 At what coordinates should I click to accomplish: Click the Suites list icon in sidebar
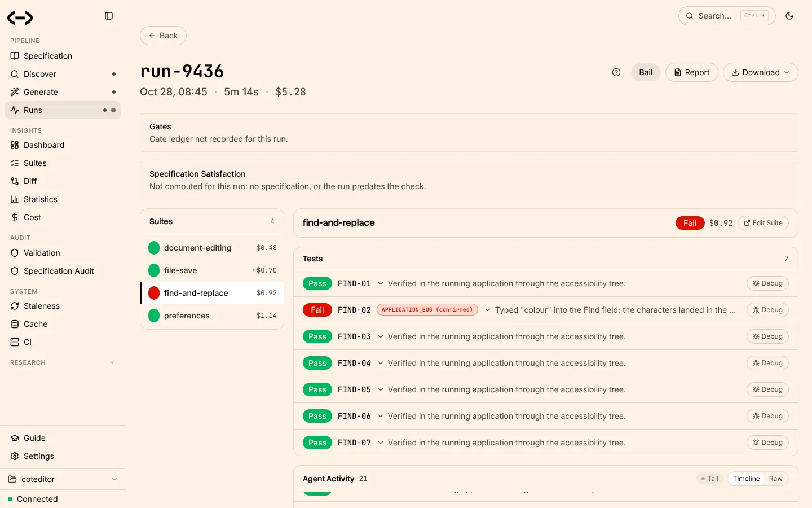click(15, 163)
